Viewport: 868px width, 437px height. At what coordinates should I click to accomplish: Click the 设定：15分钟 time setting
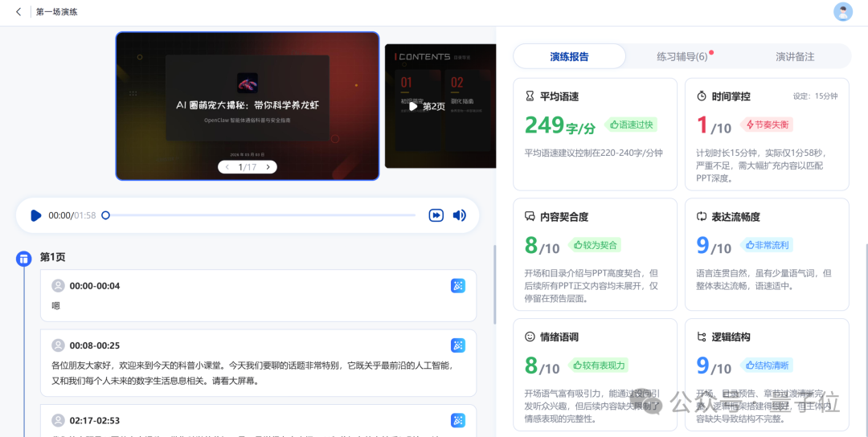point(816,96)
